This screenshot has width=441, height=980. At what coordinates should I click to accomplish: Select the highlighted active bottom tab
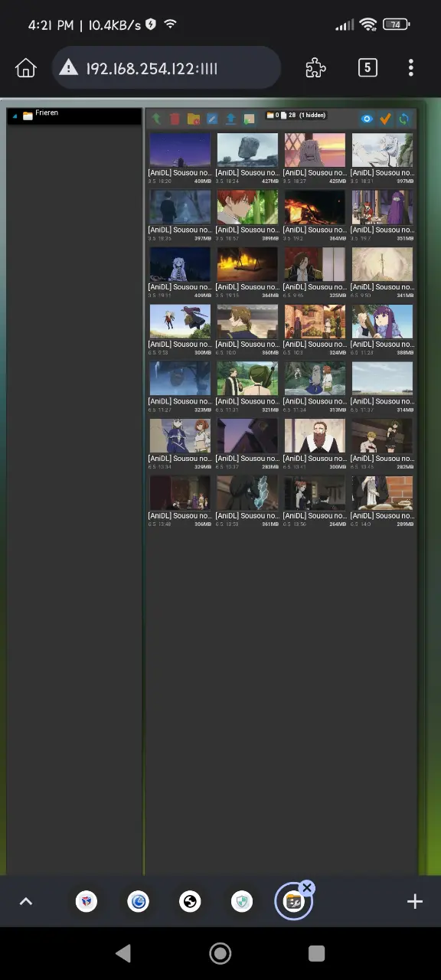294,902
